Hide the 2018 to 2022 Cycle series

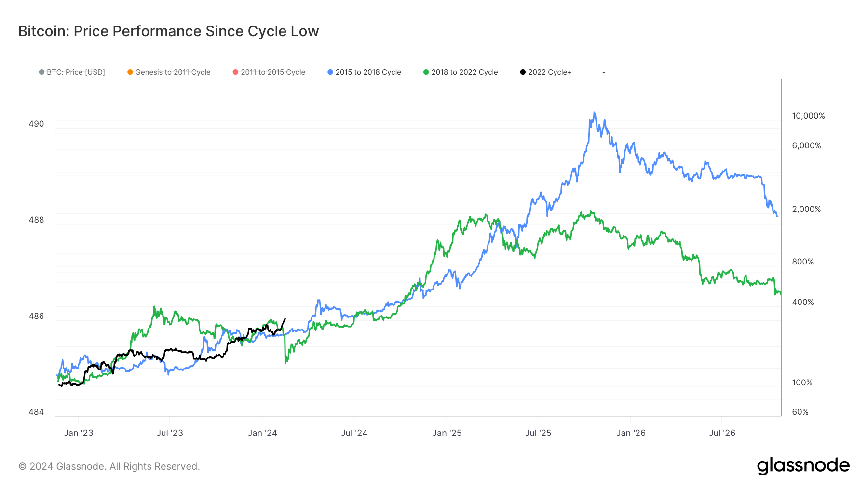point(464,72)
